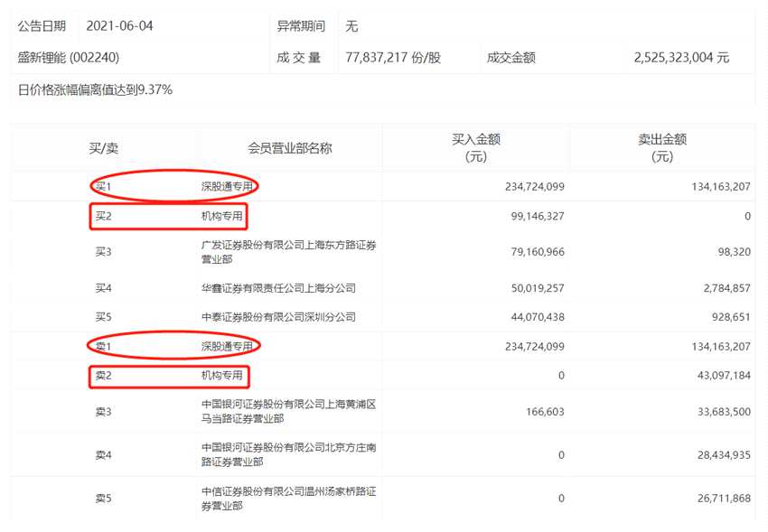Screen dimensions: 768x532
Task: Select the 买4 row label
Action: (103, 288)
